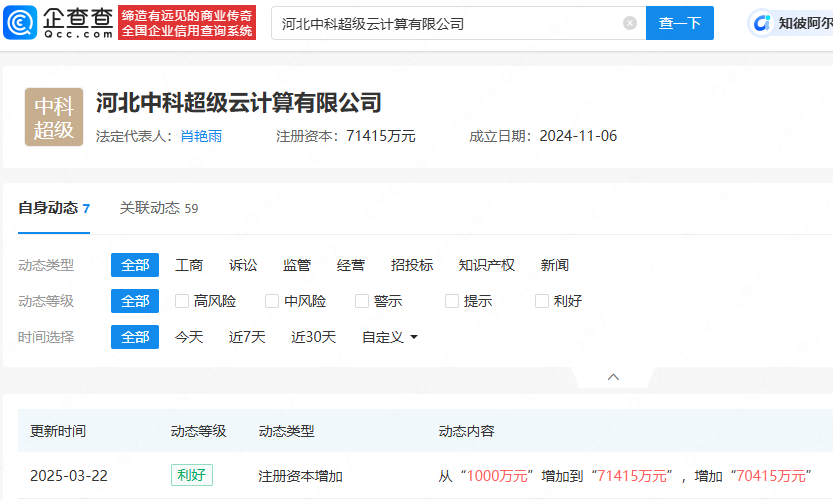Check the 高风险 checkbox
Viewport: 833px width, 500px height.
click(x=182, y=301)
